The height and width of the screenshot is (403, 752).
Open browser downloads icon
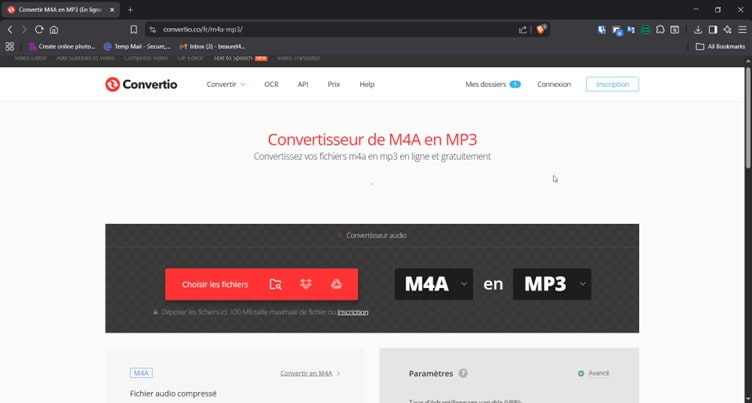tap(698, 30)
